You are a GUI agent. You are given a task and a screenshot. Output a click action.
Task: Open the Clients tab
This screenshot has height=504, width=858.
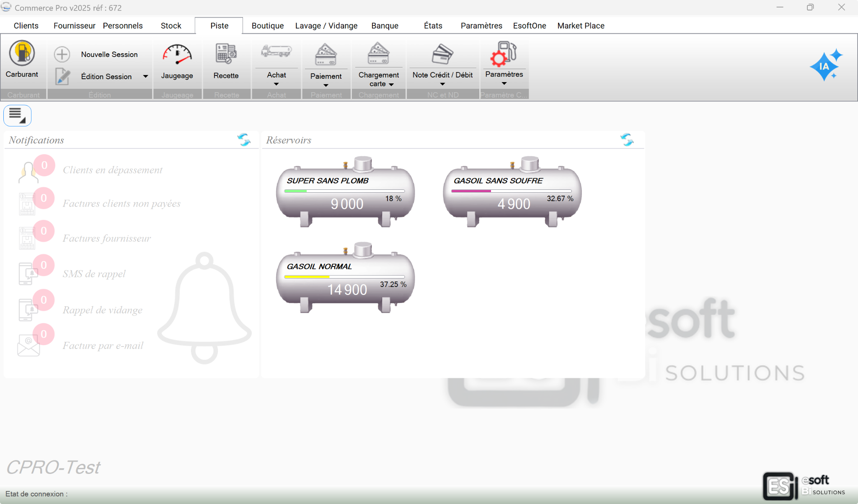pos(26,26)
